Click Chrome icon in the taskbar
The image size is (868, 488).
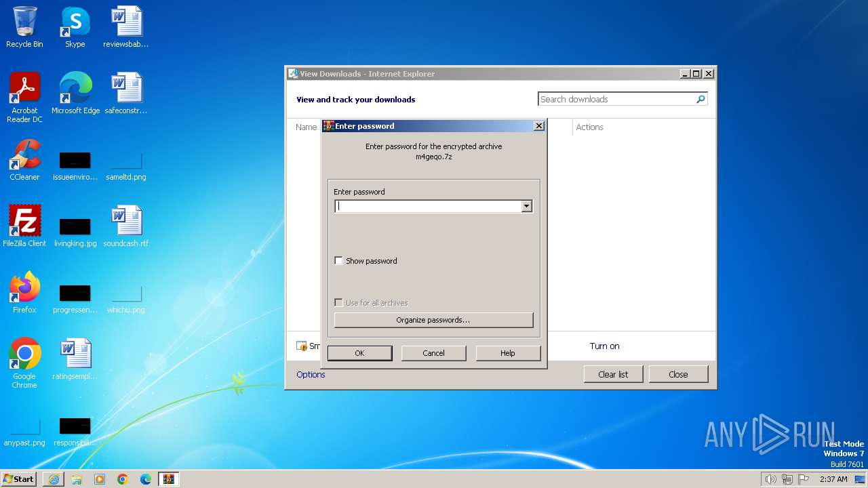(x=123, y=479)
